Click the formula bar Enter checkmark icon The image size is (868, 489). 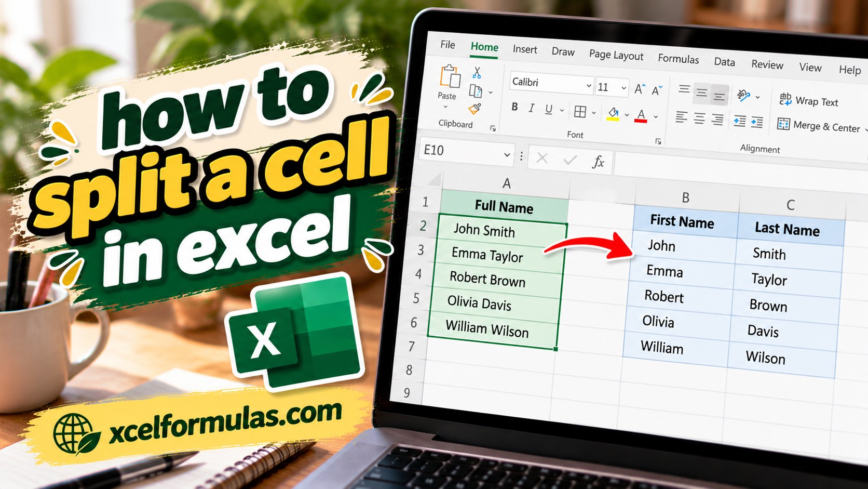click(x=570, y=160)
